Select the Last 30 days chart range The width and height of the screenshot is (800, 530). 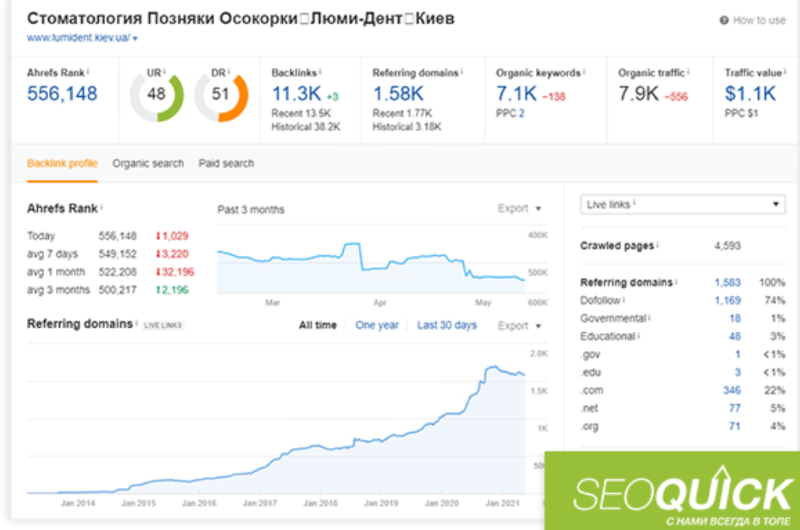[x=447, y=325]
